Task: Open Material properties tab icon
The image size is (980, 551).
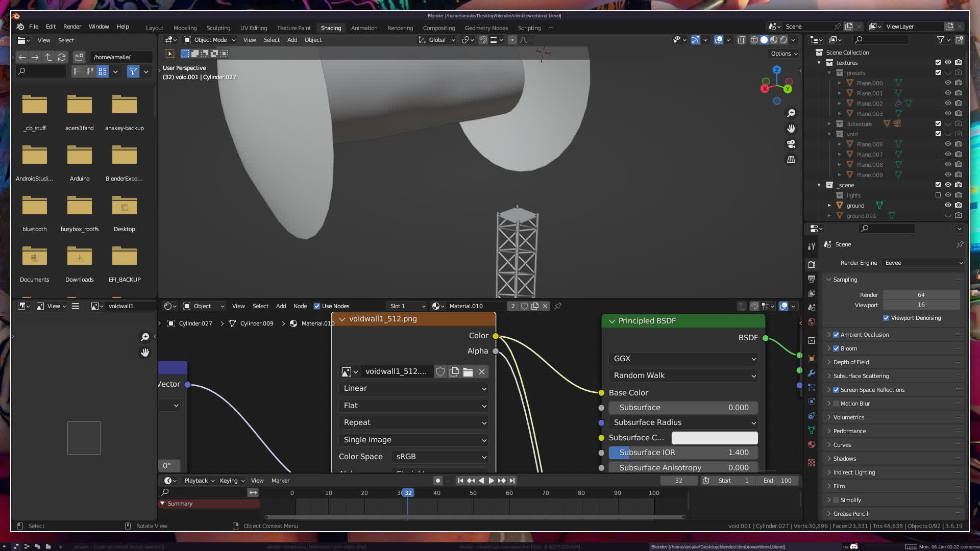Action: click(x=812, y=444)
